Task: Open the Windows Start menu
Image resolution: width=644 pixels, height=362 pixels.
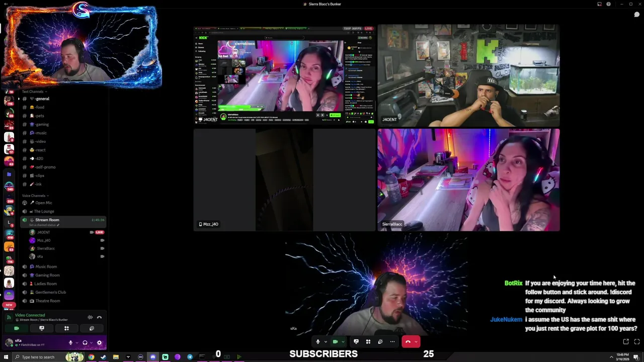Action: (x=7, y=357)
